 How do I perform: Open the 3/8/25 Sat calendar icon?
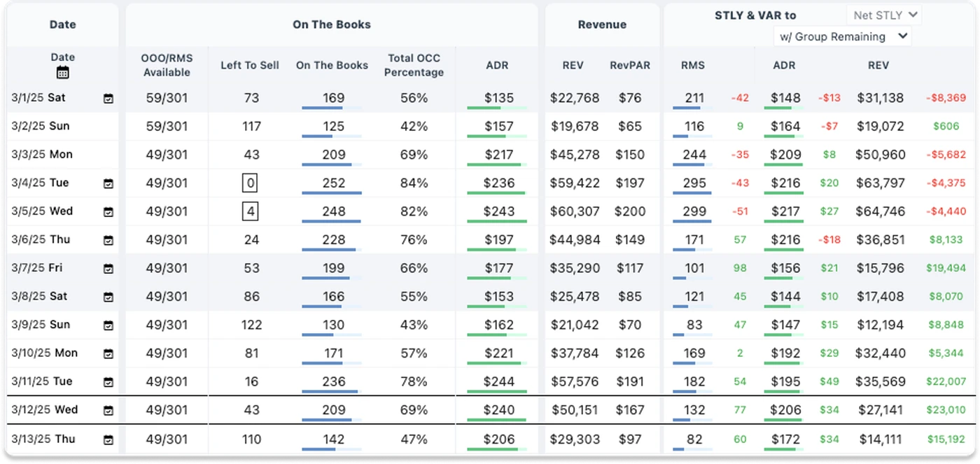pyautogui.click(x=108, y=297)
